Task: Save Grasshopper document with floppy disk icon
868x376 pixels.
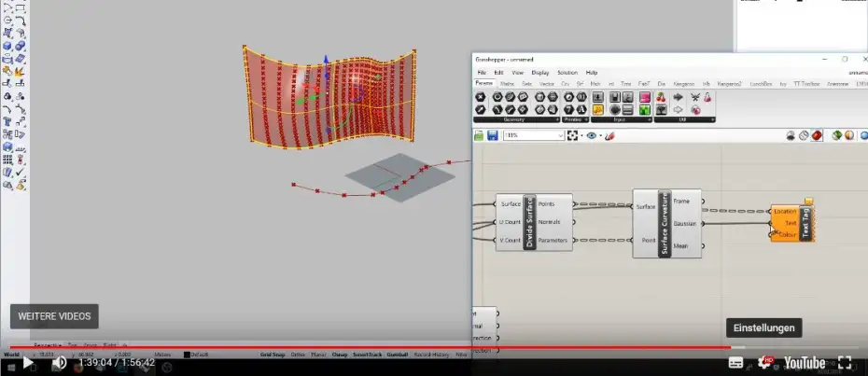Action: coord(492,135)
